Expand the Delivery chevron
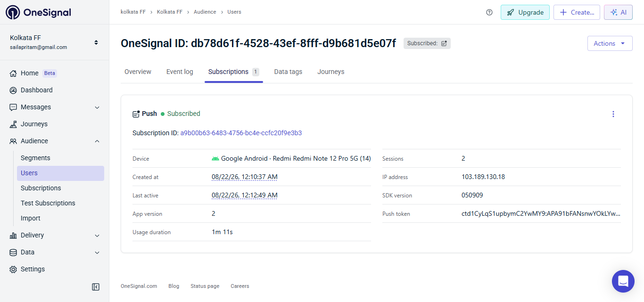 tap(97, 236)
